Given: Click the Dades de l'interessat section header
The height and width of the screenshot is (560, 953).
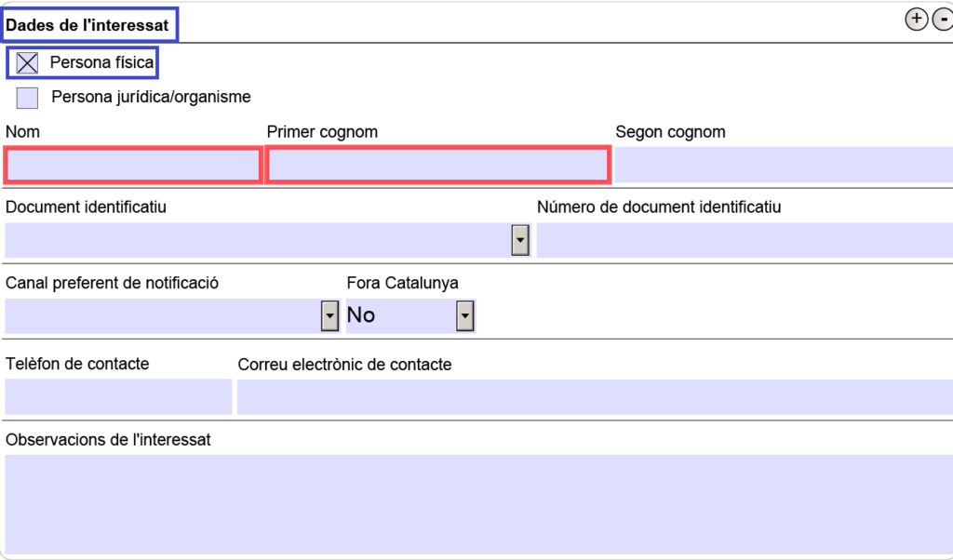Looking at the screenshot, I should click(x=88, y=25).
